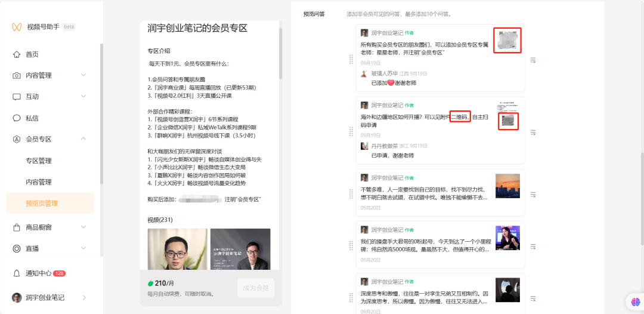
Task: Expand the 互动 menu chevron
Action: pos(83,97)
